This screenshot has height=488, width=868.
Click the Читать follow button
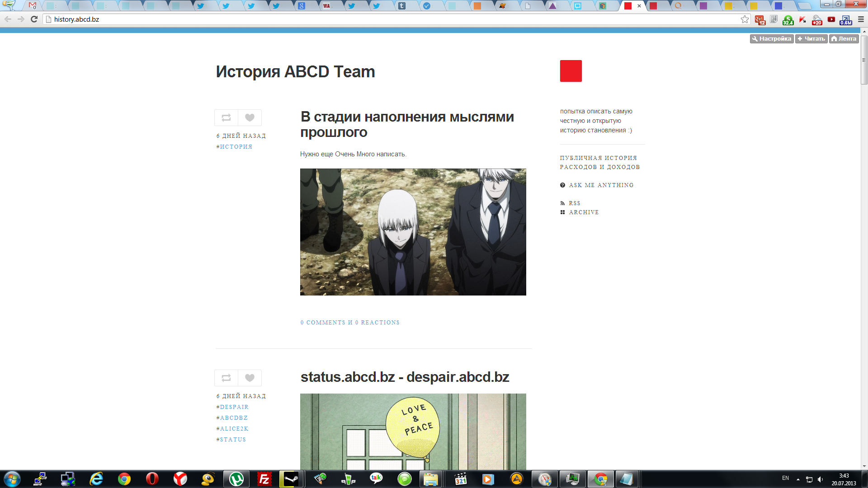(811, 39)
